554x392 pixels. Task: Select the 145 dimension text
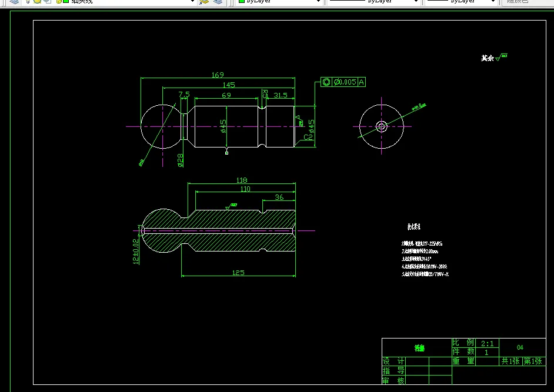click(x=229, y=85)
